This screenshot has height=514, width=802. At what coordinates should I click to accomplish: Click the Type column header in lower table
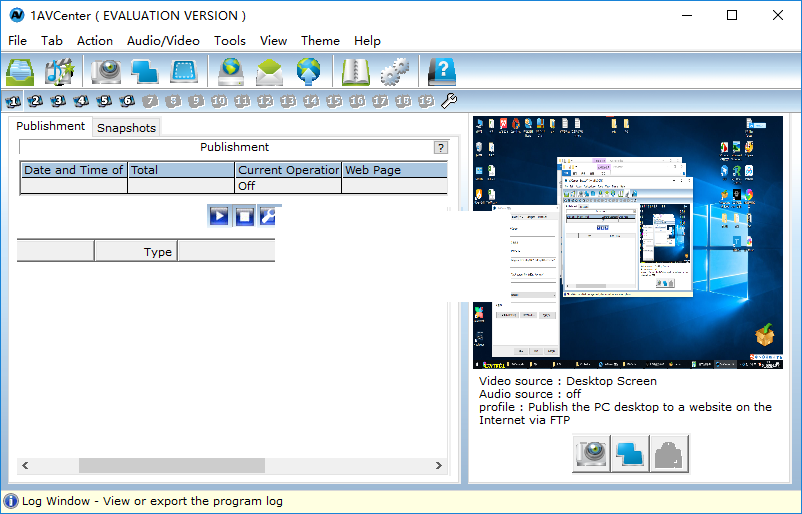pos(136,252)
